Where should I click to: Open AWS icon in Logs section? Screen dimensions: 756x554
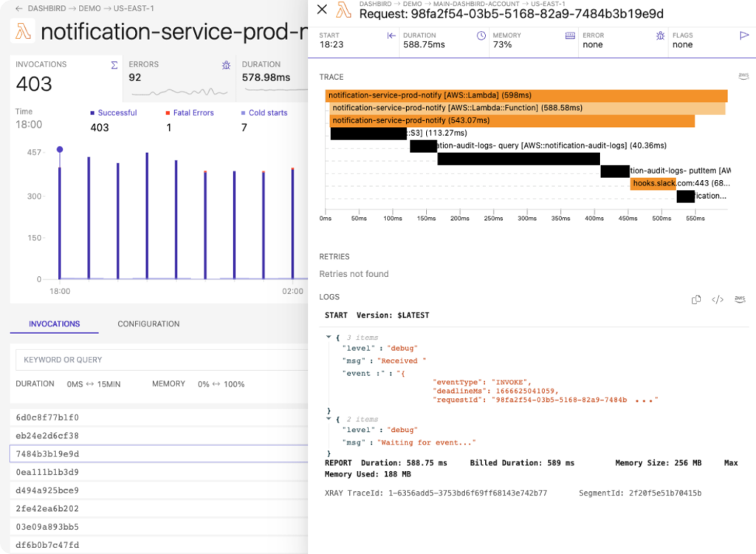point(740,299)
